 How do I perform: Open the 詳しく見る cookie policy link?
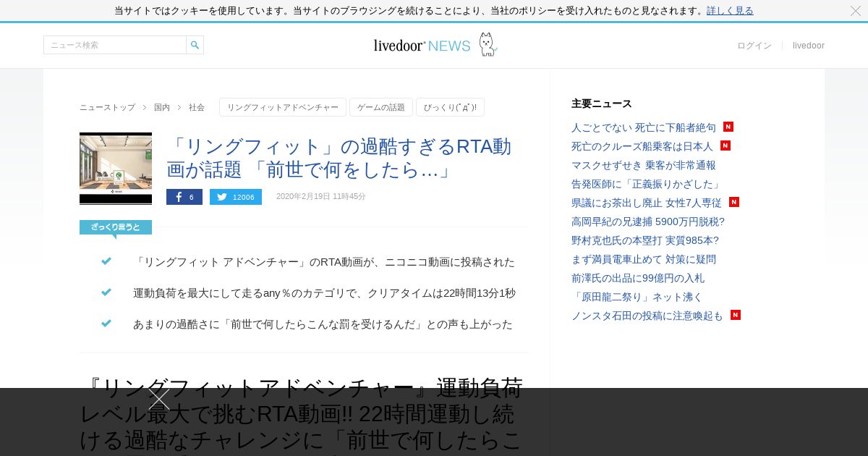pos(730,11)
